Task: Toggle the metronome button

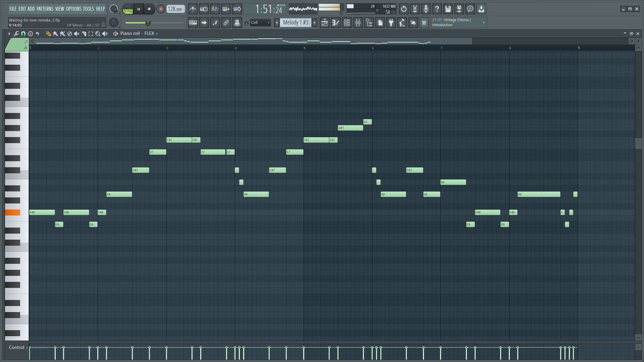Action: point(193,9)
